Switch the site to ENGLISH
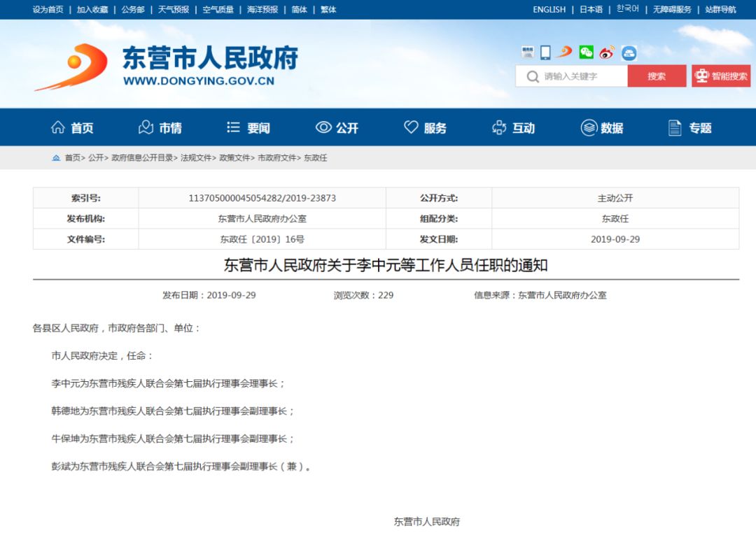The height and width of the screenshot is (533, 756). 549,10
